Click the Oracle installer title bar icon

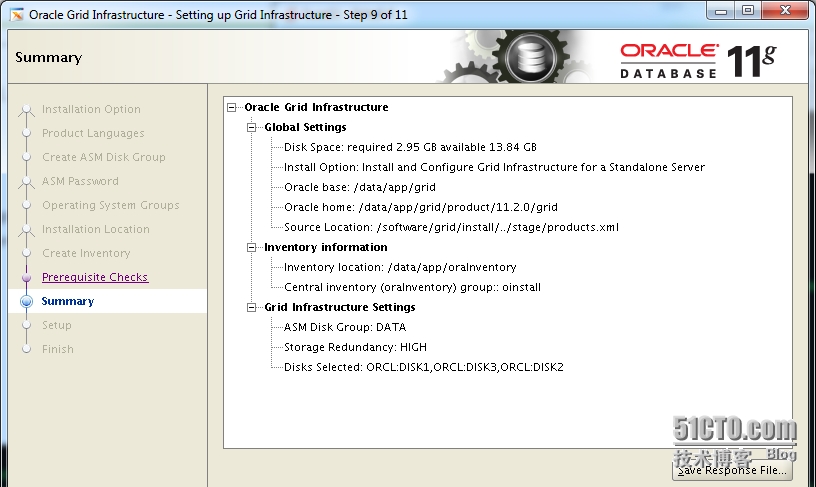[x=17, y=15]
